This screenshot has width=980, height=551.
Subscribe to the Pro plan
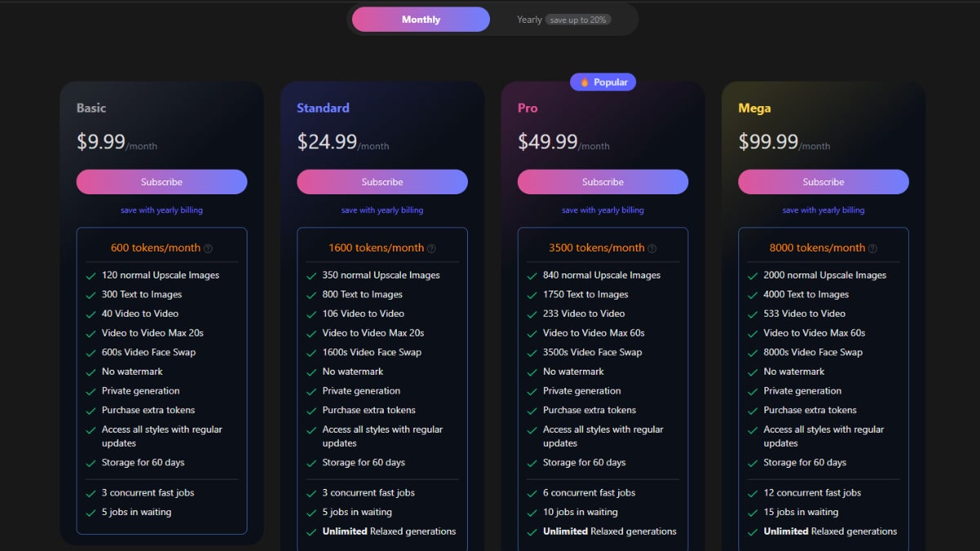coord(603,182)
